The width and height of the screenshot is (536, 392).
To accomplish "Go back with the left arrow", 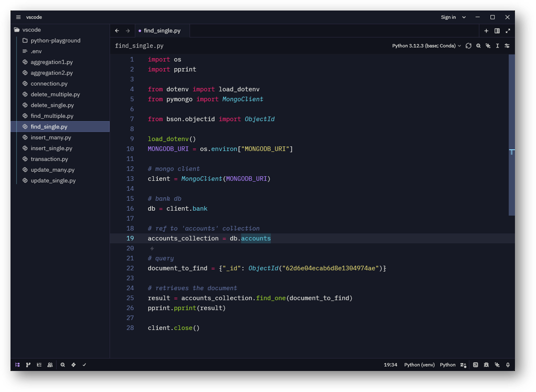I will pyautogui.click(x=117, y=31).
